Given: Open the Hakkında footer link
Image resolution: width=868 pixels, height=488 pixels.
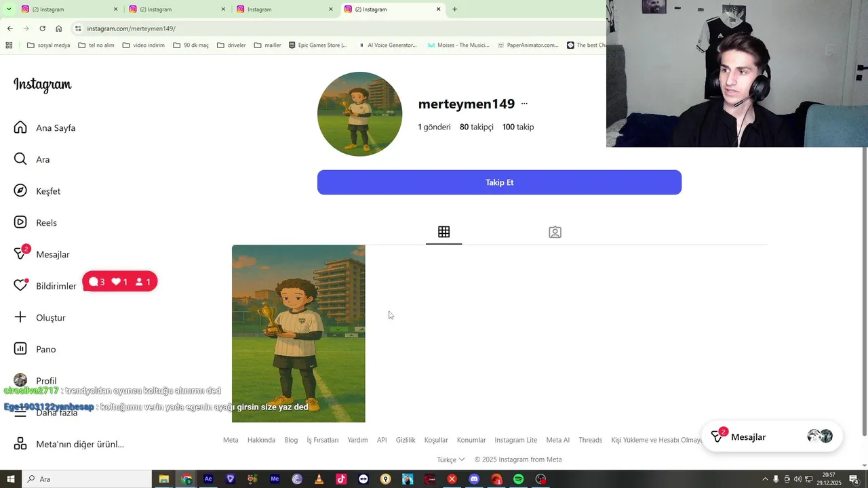Looking at the screenshot, I should pos(261,440).
